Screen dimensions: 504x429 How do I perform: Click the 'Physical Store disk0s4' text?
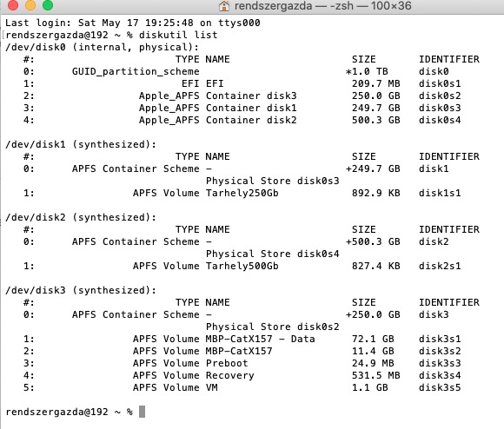(x=273, y=254)
